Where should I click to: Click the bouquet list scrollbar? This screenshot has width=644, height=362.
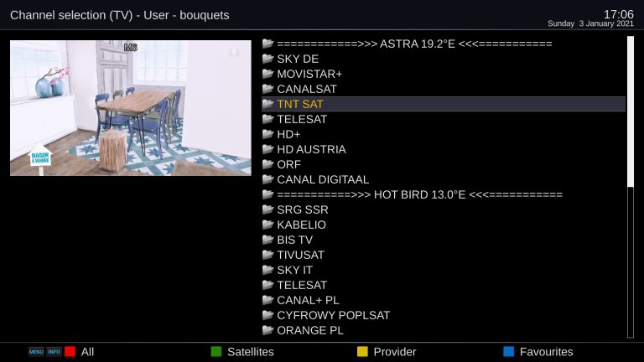click(x=631, y=187)
